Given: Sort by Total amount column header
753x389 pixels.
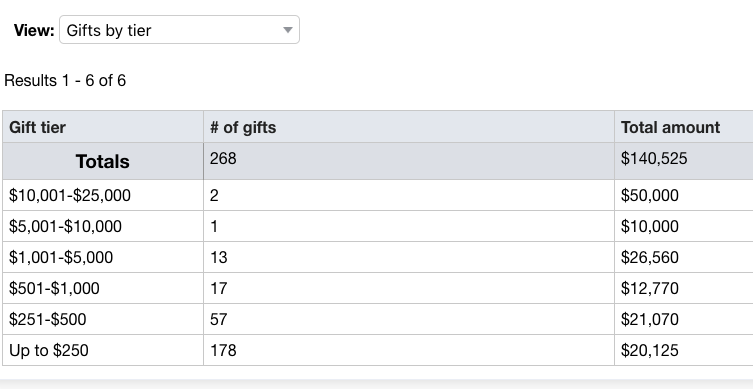Looking at the screenshot, I should (x=670, y=127).
